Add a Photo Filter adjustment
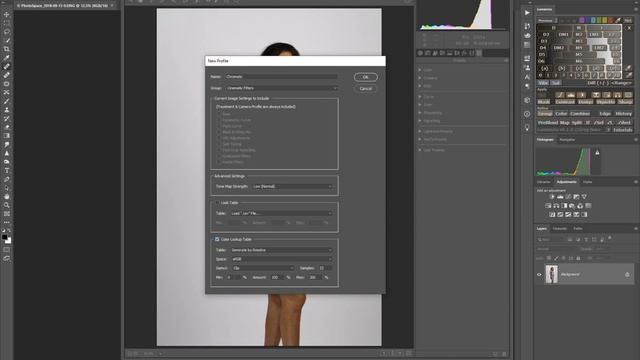640x360 pixels. pos(572,206)
